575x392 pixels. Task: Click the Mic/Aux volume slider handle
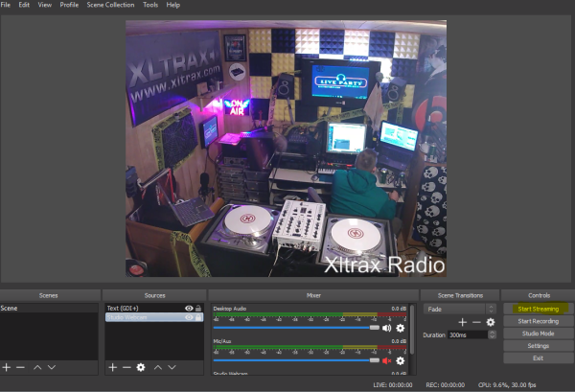pos(375,360)
